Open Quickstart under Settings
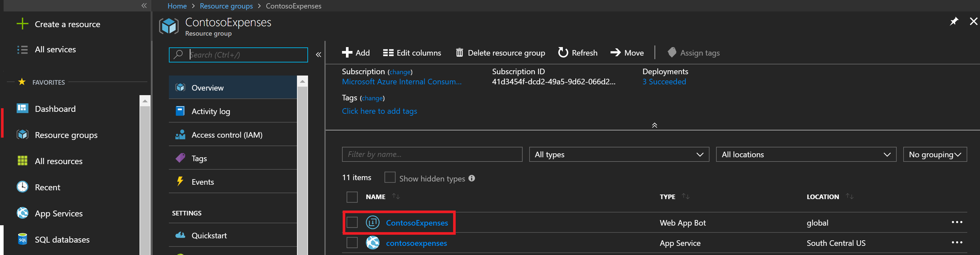 pyautogui.click(x=233, y=235)
